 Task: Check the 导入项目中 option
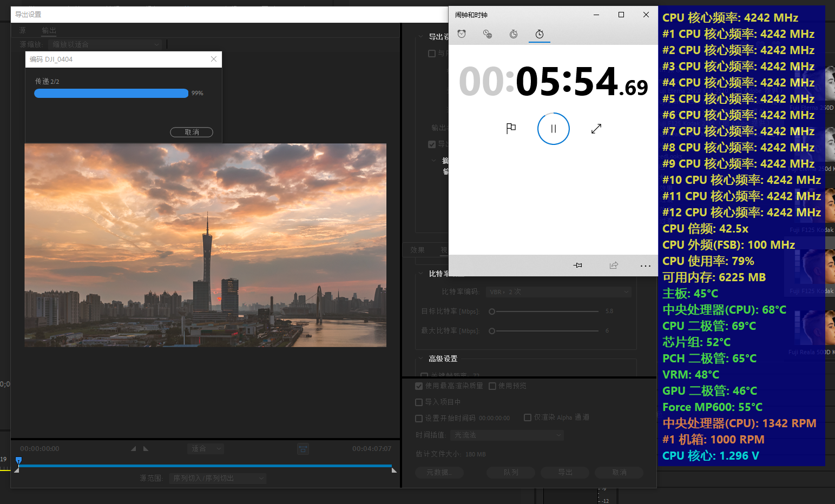point(419,402)
